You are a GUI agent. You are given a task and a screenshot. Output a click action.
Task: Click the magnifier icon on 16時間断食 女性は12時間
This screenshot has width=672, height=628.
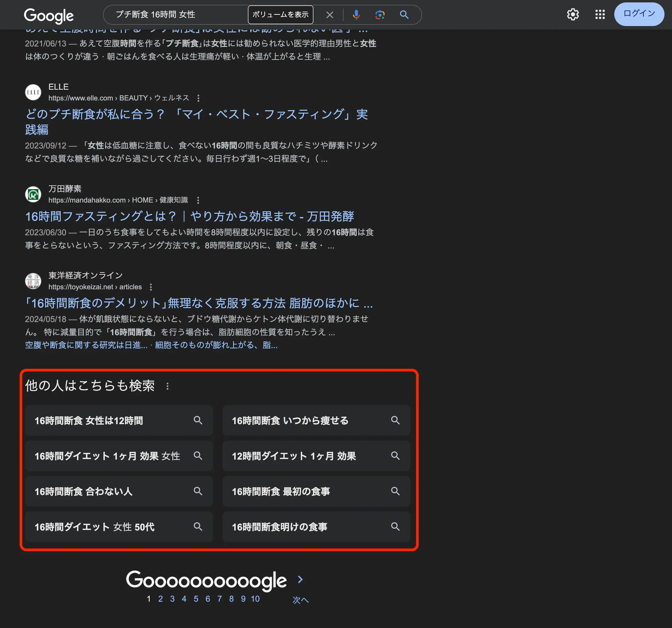coord(198,420)
